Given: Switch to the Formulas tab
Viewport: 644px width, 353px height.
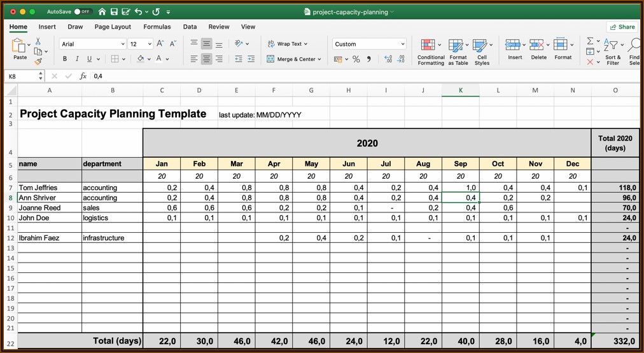Looking at the screenshot, I should click(x=157, y=27).
